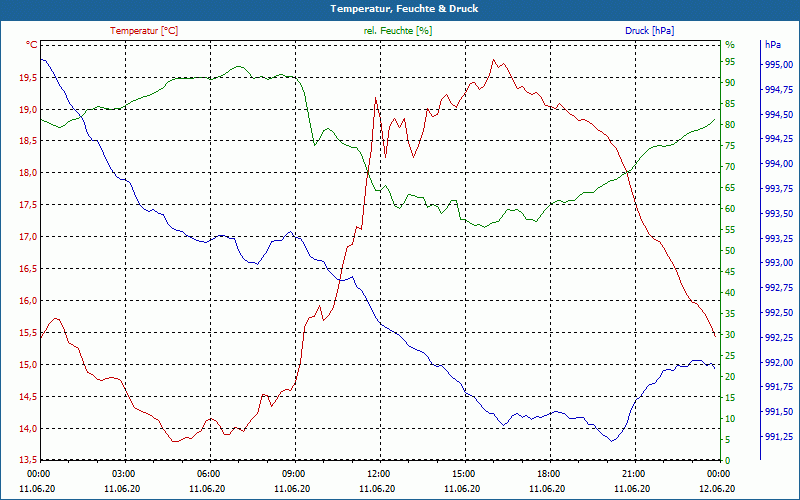
Task: Click the '992,00' pressure tick label
Action: [779, 362]
